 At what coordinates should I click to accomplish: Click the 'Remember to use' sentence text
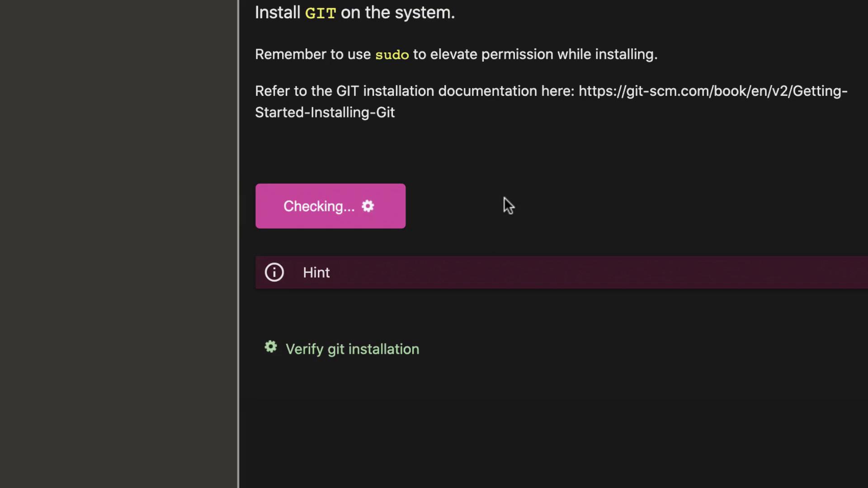click(x=313, y=54)
